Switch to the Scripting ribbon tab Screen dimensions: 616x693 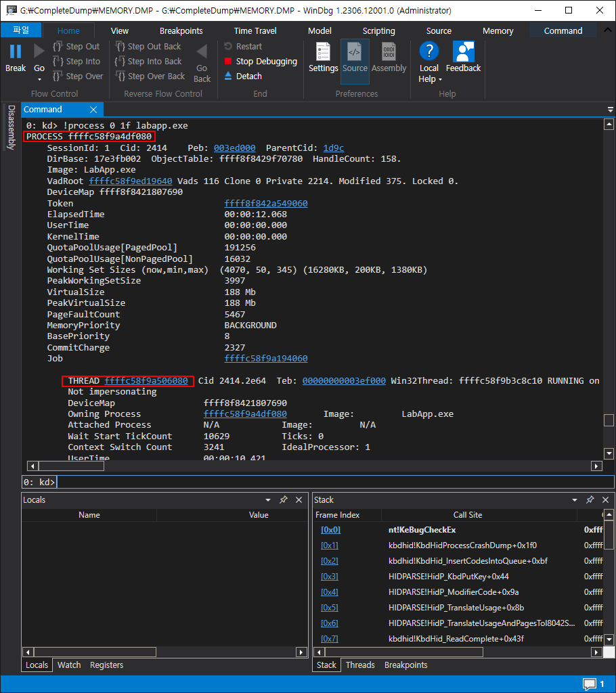click(378, 31)
